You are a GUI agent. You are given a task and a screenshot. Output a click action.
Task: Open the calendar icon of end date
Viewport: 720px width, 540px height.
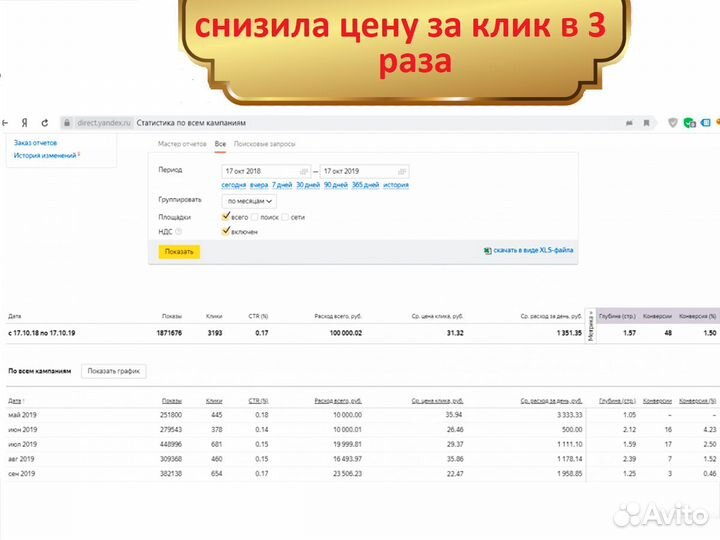(x=402, y=171)
